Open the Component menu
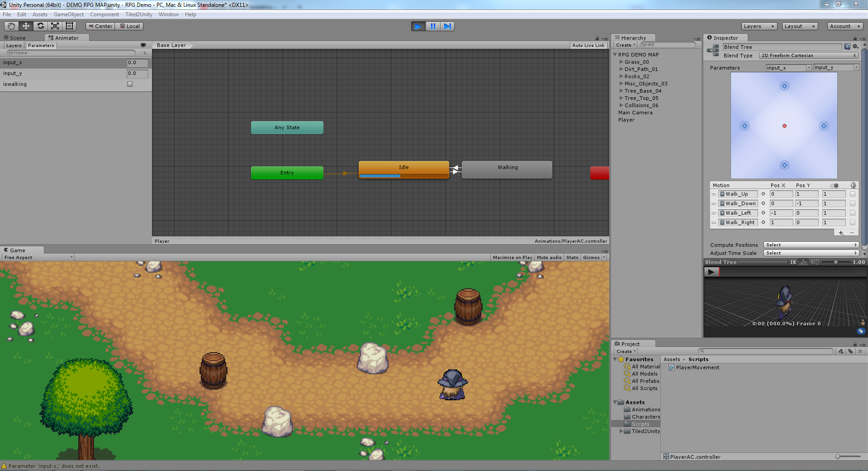This screenshot has width=868, height=471. tap(104, 14)
